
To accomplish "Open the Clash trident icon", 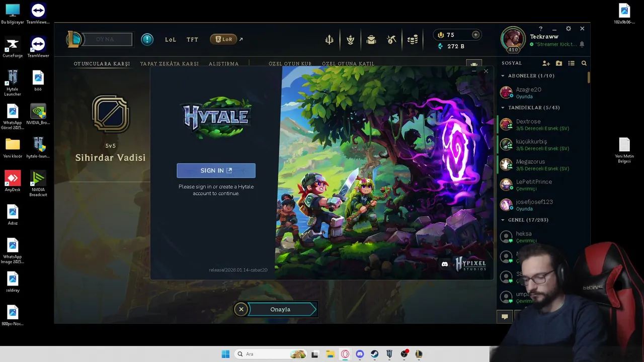I will [329, 40].
